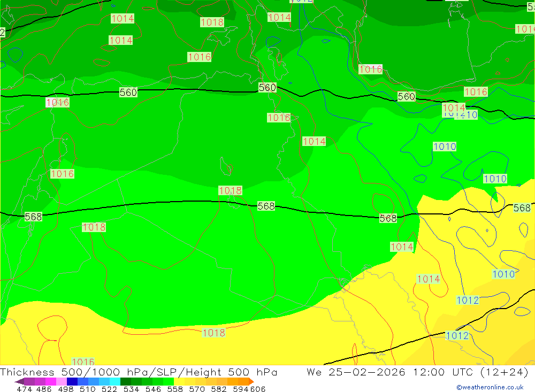Open the weatheronline.co.uk copyright link

pyautogui.click(x=490, y=387)
